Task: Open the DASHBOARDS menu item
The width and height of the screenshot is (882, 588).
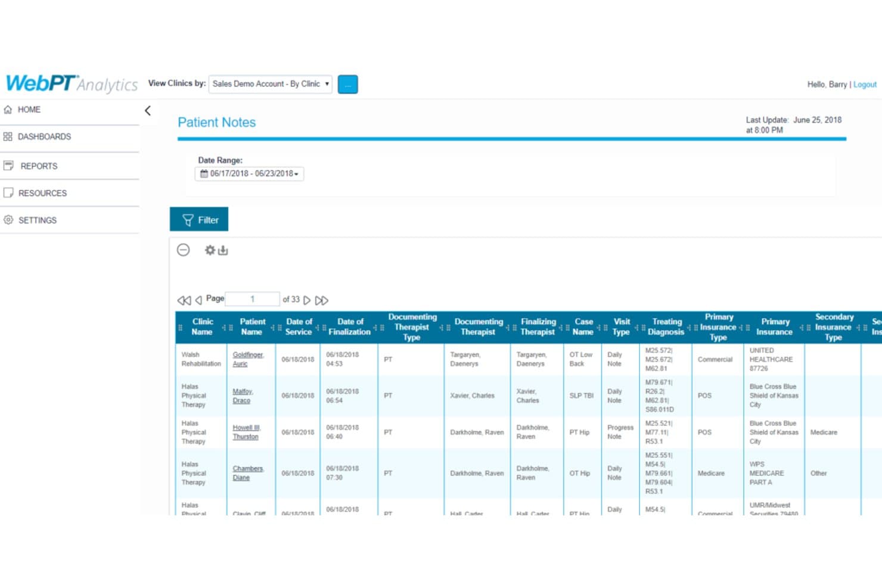Action: (44, 136)
